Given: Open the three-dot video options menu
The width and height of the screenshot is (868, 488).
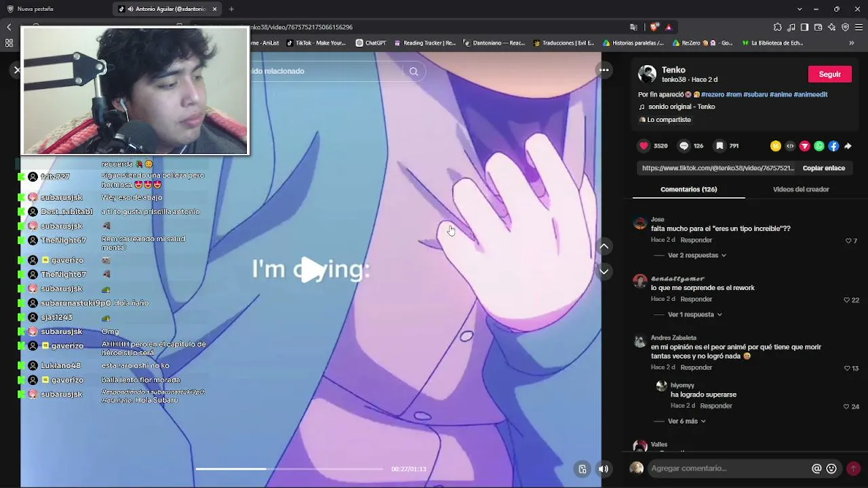Looking at the screenshot, I should coord(604,70).
